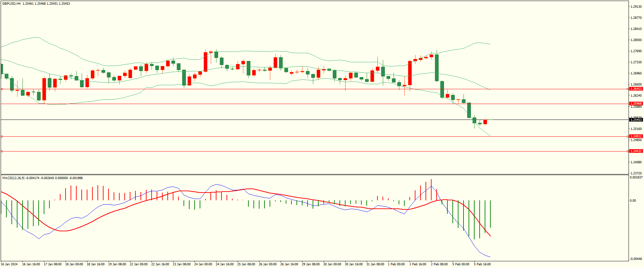
Task: Click the 1 Feb 00:00 time label
Action: 396,264
